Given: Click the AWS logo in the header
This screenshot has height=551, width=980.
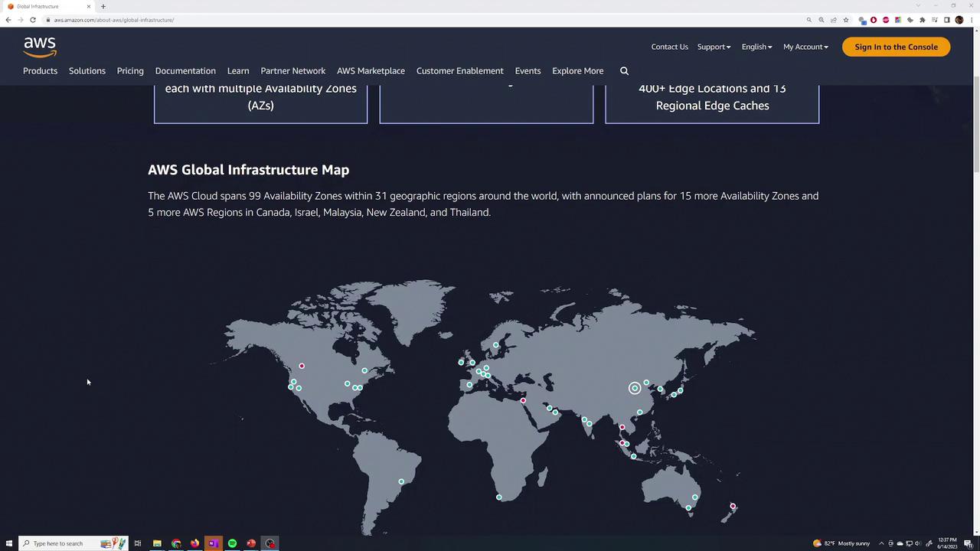Looking at the screenshot, I should point(40,47).
